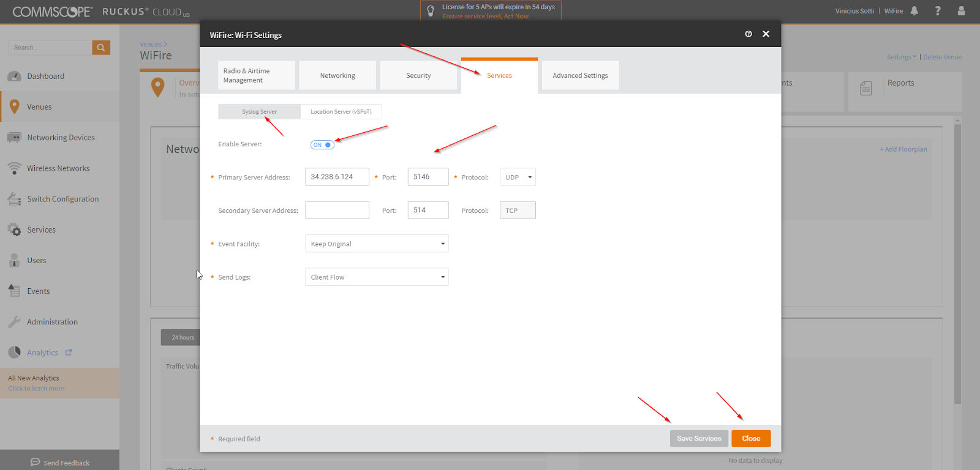Click the Send Feedback text
Image resolution: width=980 pixels, height=470 pixels.
click(x=66, y=463)
